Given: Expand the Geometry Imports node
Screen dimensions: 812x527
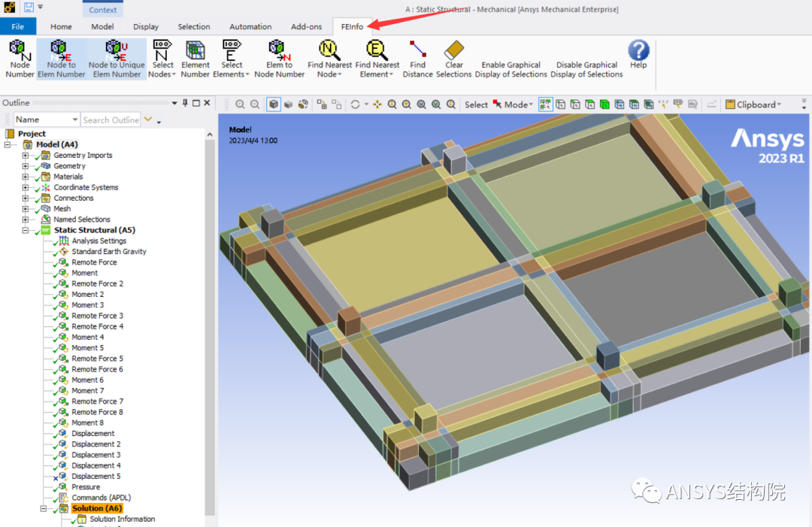Looking at the screenshot, I should coord(26,156).
